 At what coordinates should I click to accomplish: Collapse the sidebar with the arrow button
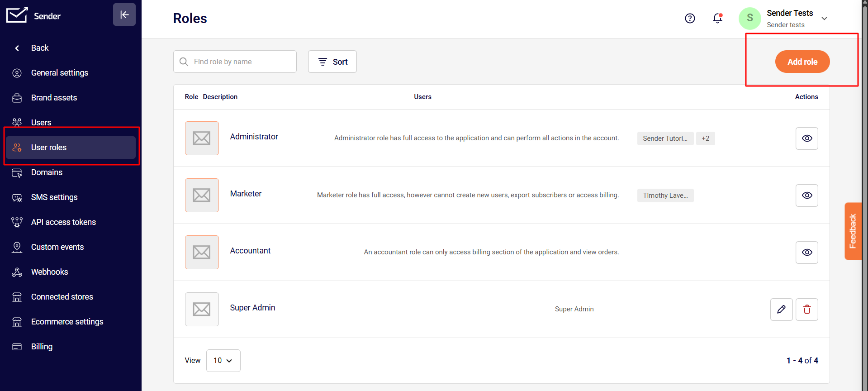(x=124, y=14)
